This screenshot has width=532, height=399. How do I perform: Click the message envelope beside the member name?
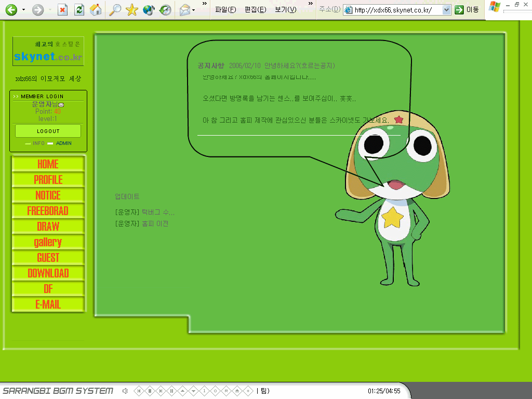pos(61,105)
